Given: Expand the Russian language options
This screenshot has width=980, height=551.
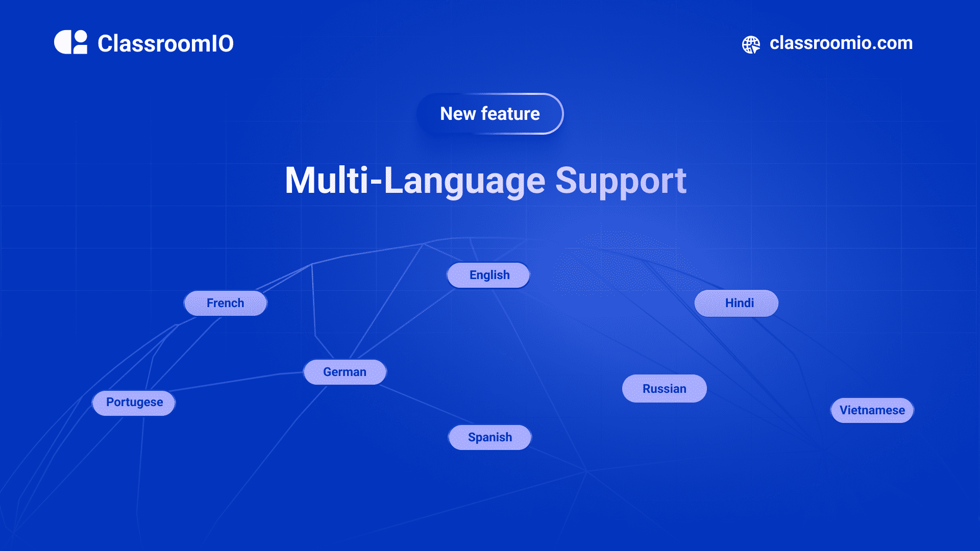Looking at the screenshot, I should (665, 388).
